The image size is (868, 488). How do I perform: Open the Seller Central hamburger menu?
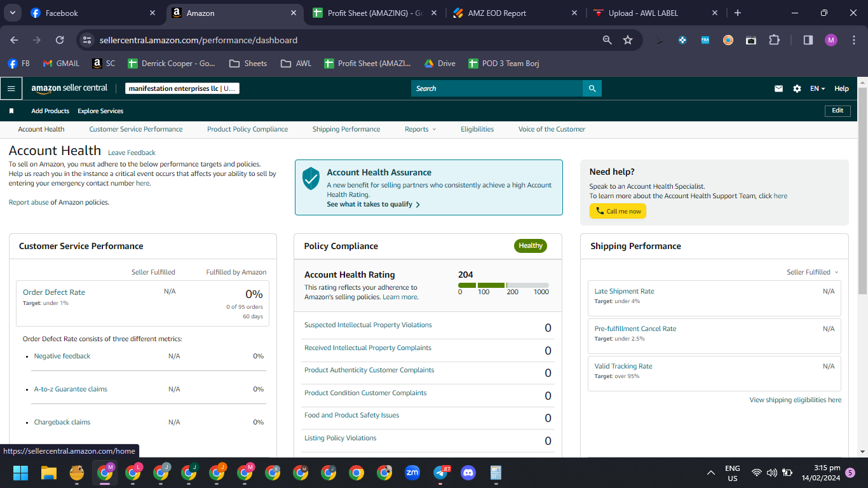(x=11, y=89)
